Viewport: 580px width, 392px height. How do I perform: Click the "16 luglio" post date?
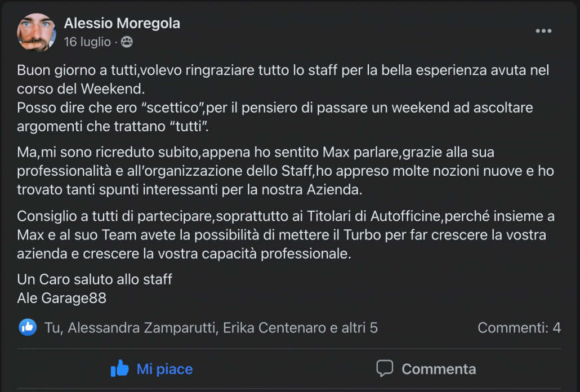(88, 42)
